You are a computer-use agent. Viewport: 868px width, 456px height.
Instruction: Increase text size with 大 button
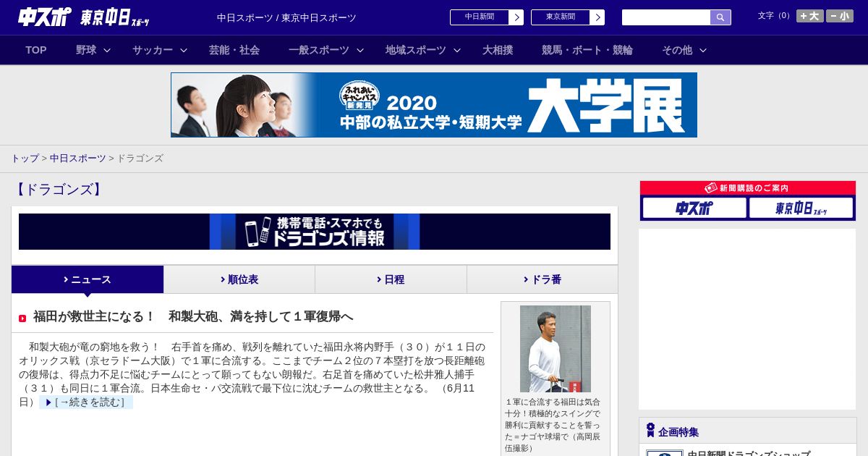tap(810, 16)
